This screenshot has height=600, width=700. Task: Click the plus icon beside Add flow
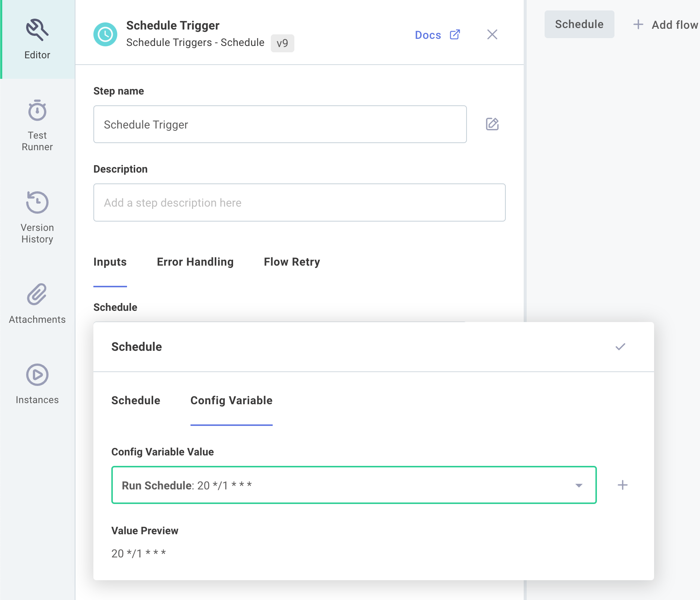tap(638, 25)
